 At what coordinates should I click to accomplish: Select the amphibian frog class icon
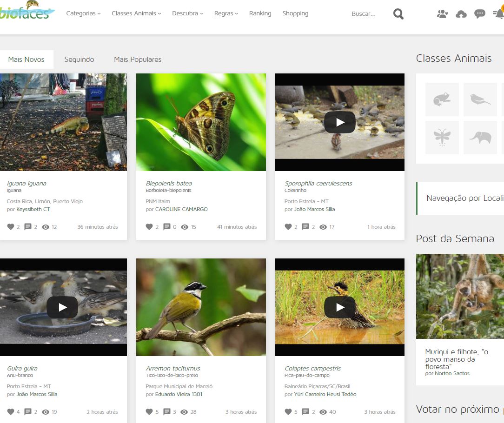(x=442, y=99)
